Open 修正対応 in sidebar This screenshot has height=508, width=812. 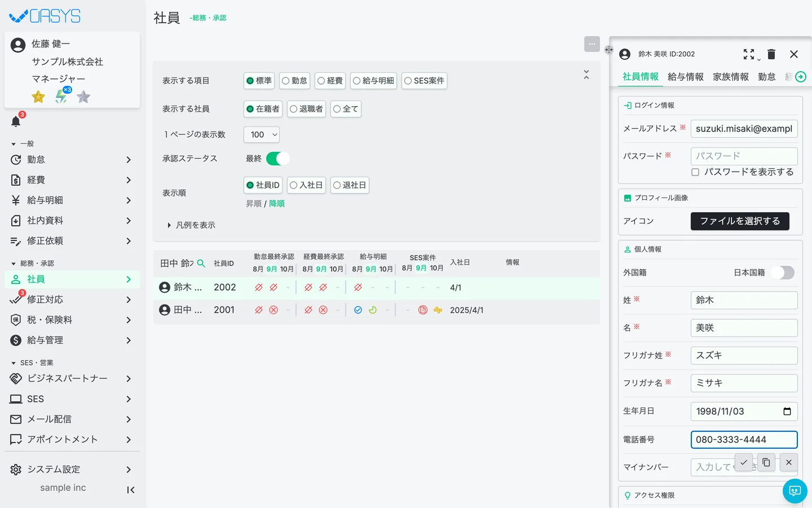[x=72, y=300]
